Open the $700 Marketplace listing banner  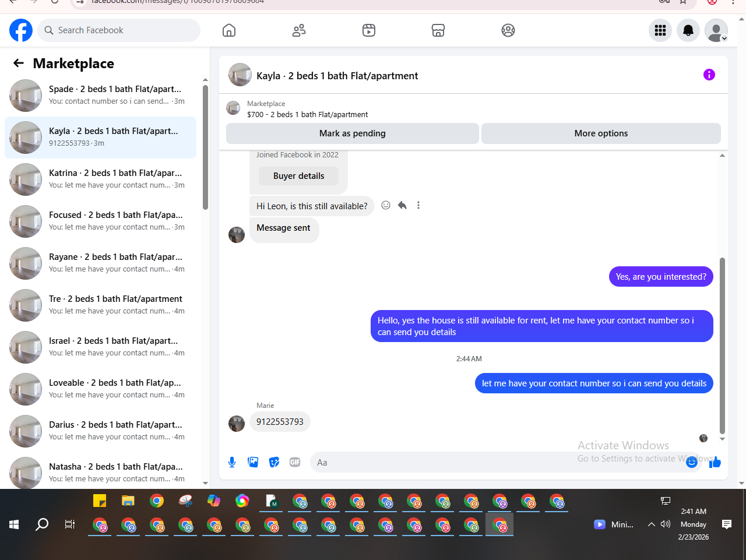pyautogui.click(x=308, y=109)
